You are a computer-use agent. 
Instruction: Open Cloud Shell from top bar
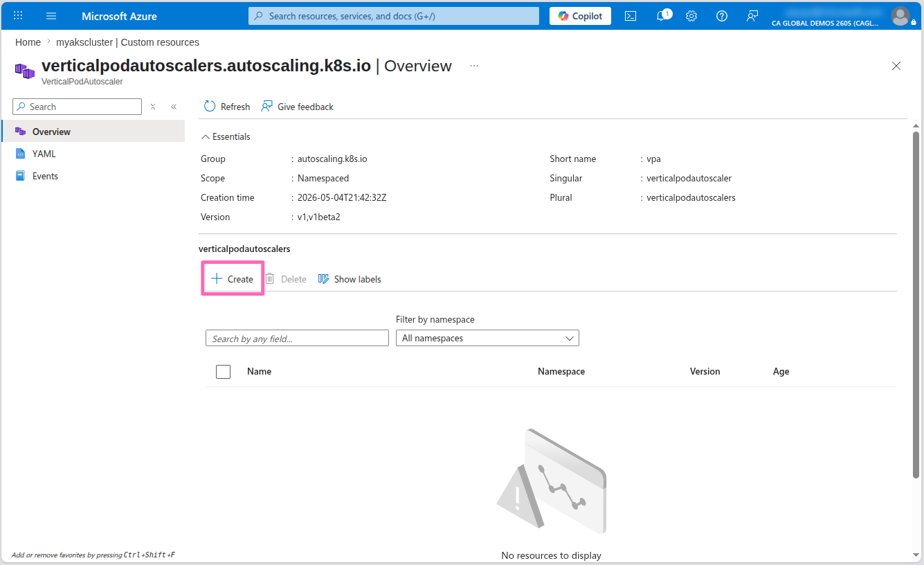[x=631, y=16]
